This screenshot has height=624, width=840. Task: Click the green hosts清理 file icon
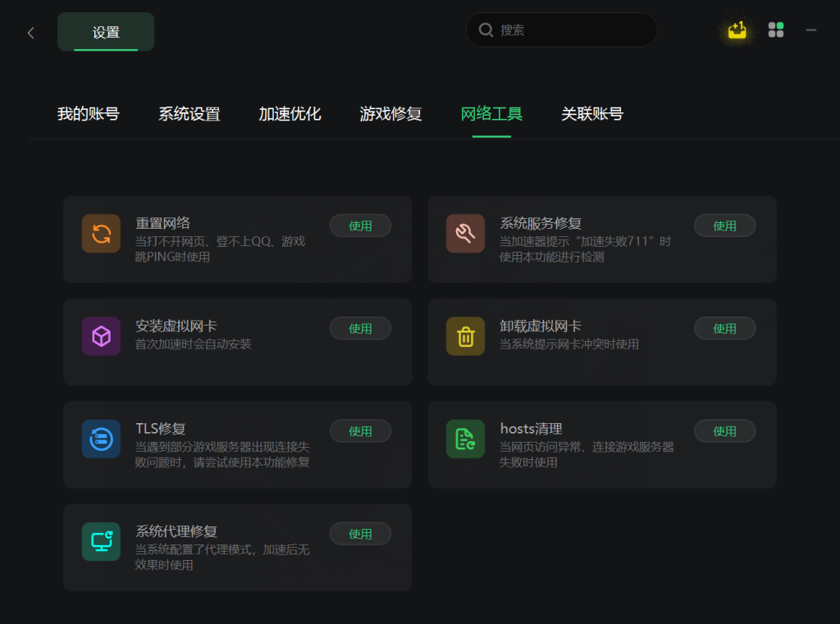point(466,440)
